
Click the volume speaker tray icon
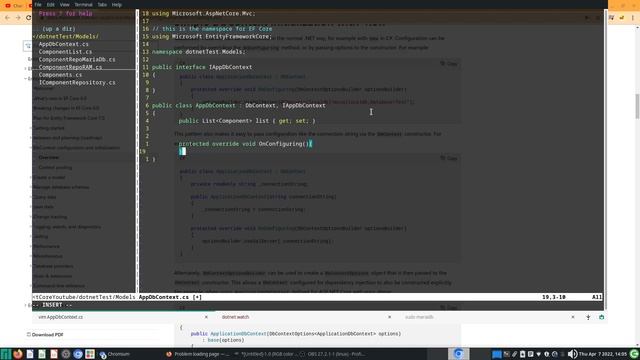(572, 354)
